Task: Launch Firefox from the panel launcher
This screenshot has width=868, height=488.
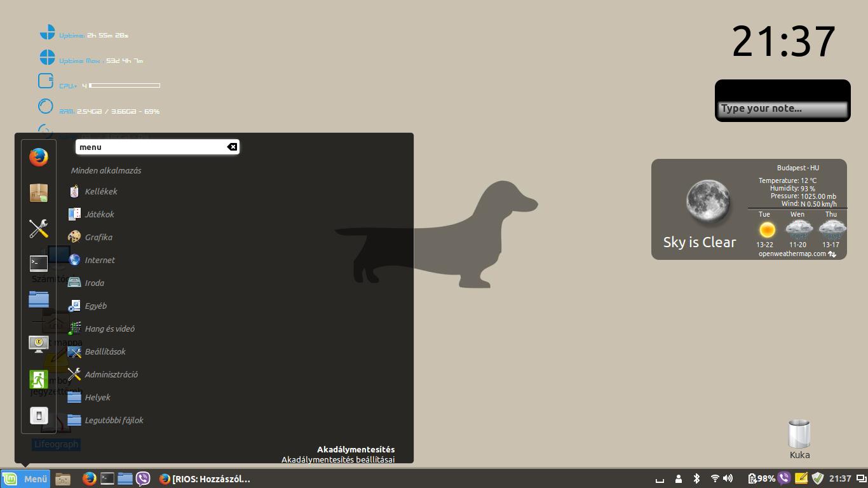Action: click(89, 478)
